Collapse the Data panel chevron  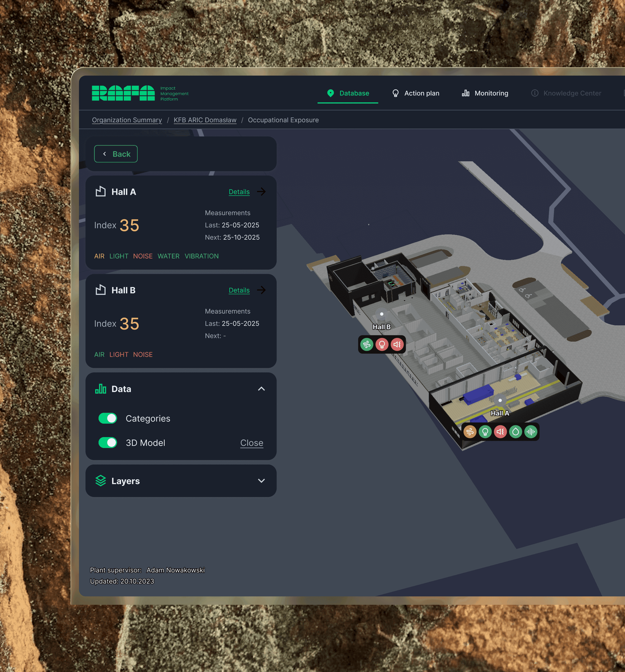tap(261, 389)
